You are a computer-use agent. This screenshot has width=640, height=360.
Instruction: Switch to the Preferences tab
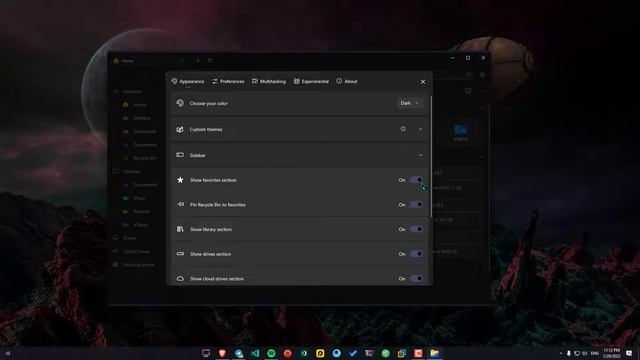pyautogui.click(x=228, y=82)
